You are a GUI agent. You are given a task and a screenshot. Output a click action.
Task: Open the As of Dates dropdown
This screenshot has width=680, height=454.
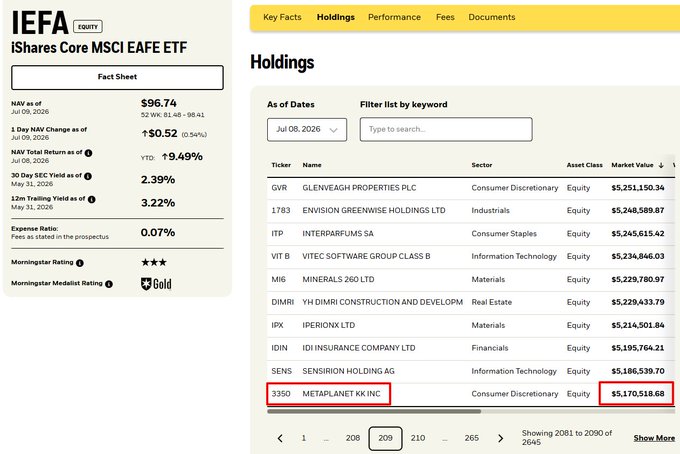307,130
